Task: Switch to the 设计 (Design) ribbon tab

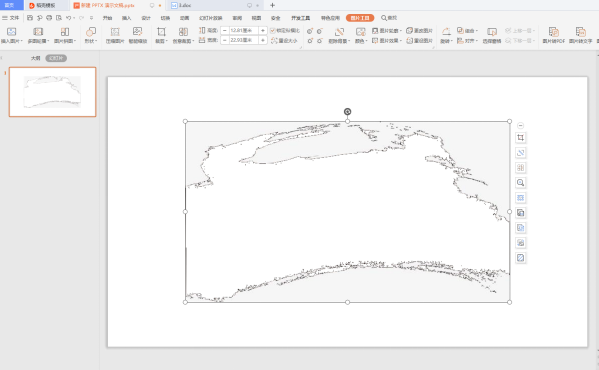Action: pos(146,18)
